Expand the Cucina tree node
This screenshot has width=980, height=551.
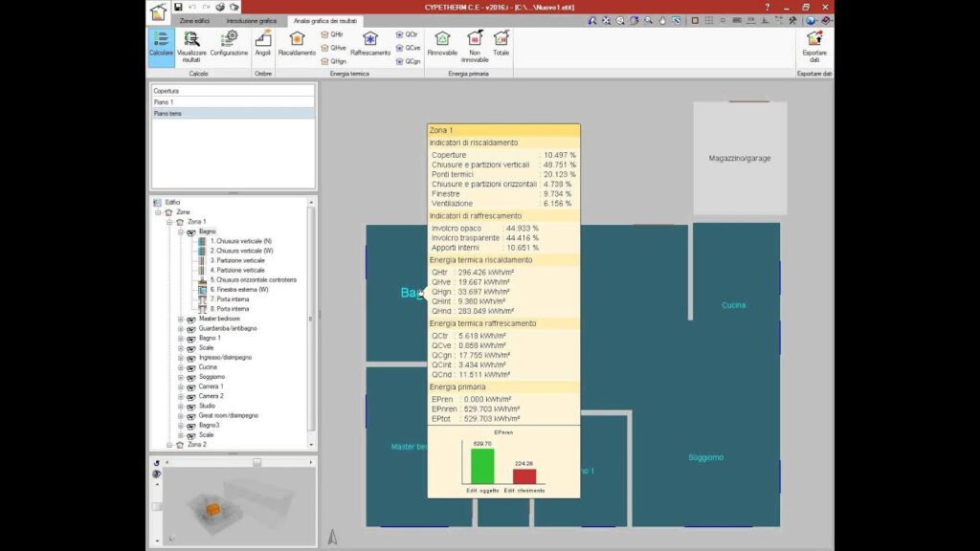pos(180,366)
